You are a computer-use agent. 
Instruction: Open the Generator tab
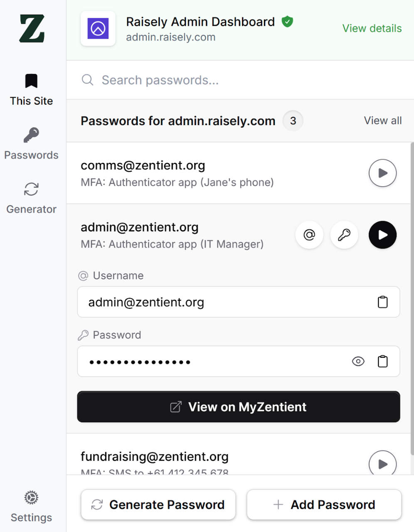(x=32, y=198)
